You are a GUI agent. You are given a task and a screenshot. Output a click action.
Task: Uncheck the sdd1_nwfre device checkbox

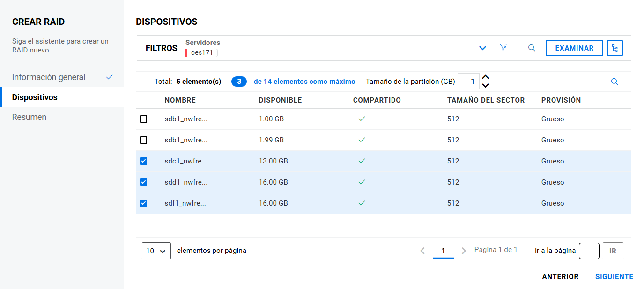(144, 182)
